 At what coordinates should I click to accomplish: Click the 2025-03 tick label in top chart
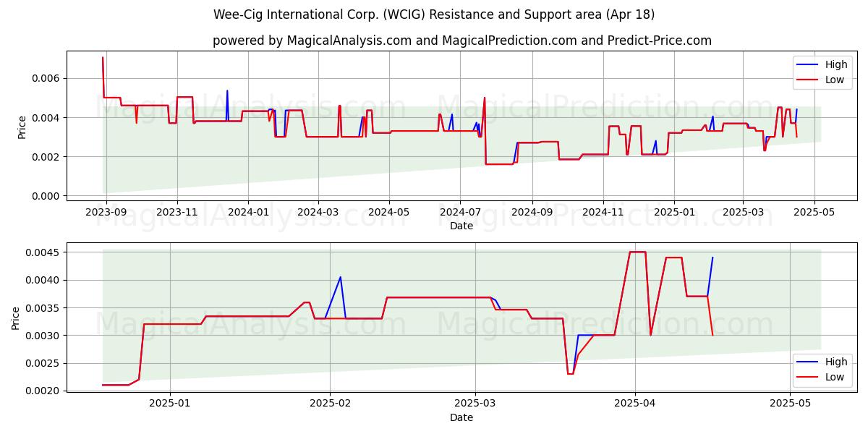click(x=743, y=212)
